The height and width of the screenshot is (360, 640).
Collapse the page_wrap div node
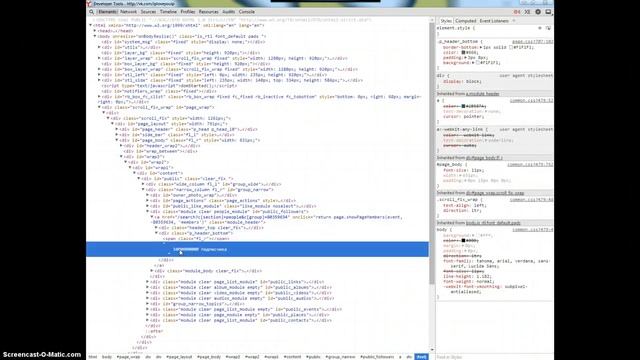(99, 107)
